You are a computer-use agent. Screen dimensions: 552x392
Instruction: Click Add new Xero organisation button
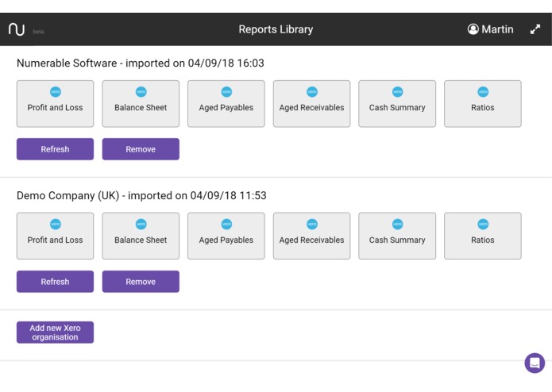(x=55, y=332)
